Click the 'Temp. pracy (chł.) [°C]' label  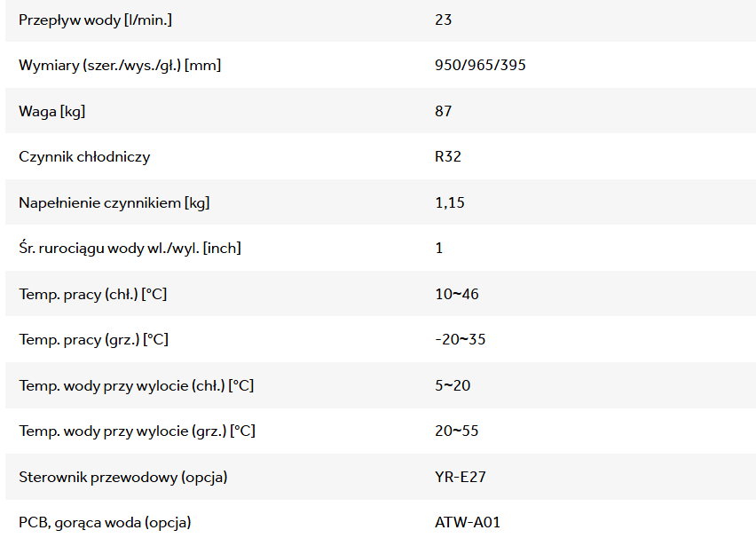click(x=92, y=294)
